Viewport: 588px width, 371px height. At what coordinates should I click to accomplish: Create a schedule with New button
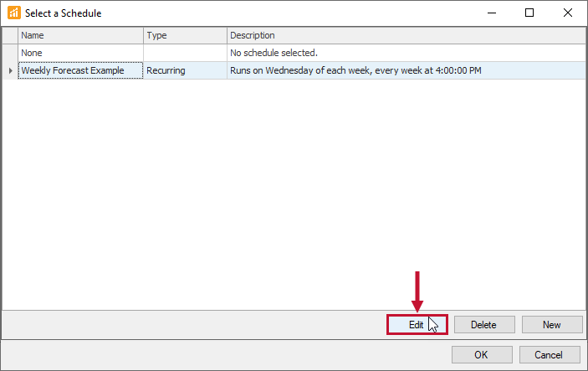552,324
